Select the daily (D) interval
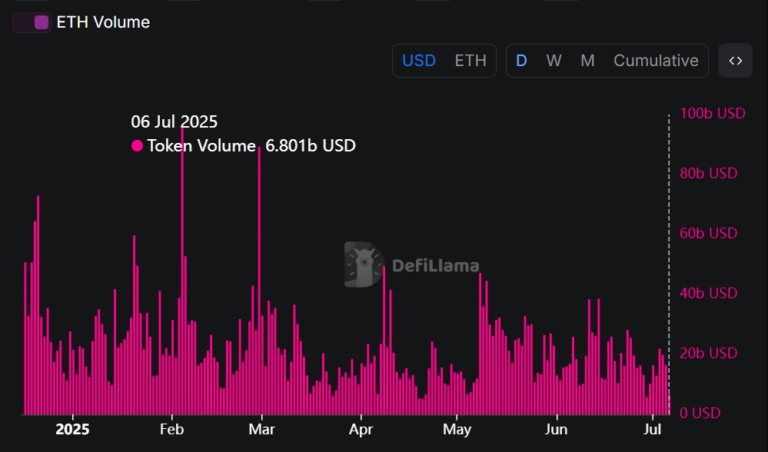Image resolution: width=768 pixels, height=452 pixels. [521, 61]
